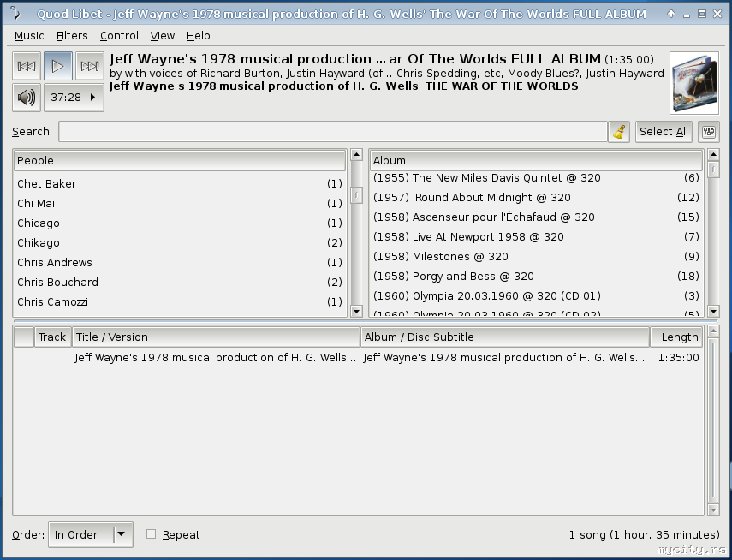Select Chris Bouchard in the People list
Viewport: 732px width, 560px height.
(x=180, y=282)
